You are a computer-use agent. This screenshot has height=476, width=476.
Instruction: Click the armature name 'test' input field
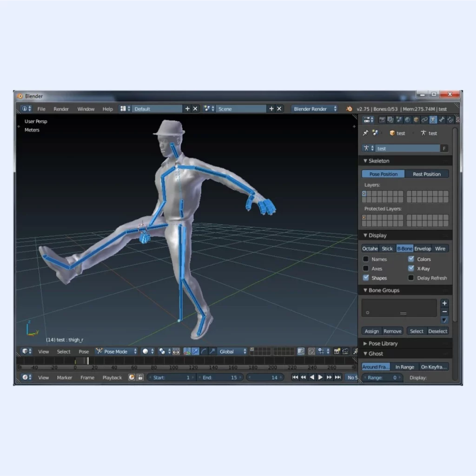click(407, 148)
